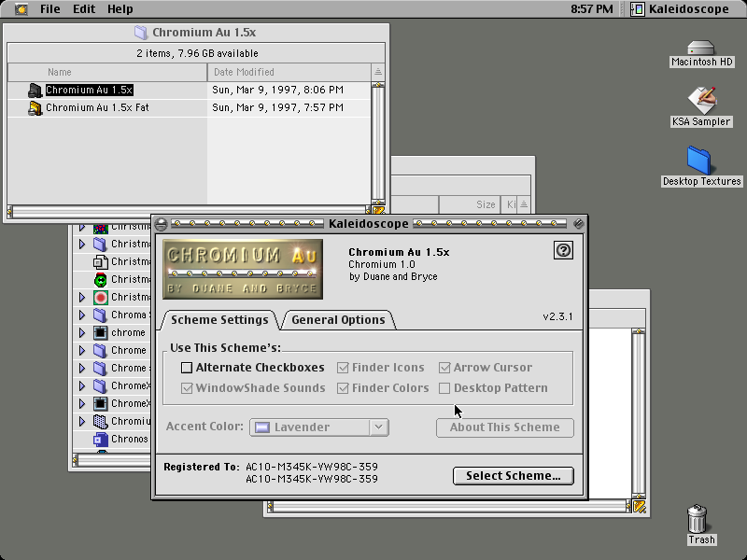Open the Accent Color Lavender dropdown
747x560 pixels.
coord(319,427)
